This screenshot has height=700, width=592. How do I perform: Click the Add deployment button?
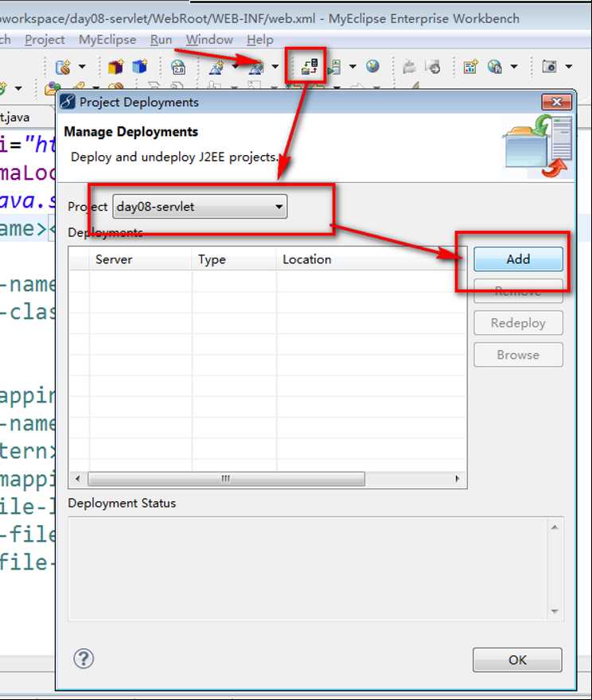click(518, 259)
